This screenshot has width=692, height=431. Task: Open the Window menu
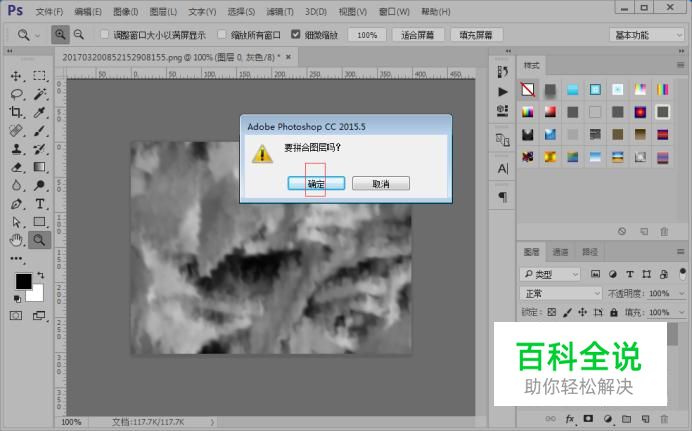click(394, 12)
